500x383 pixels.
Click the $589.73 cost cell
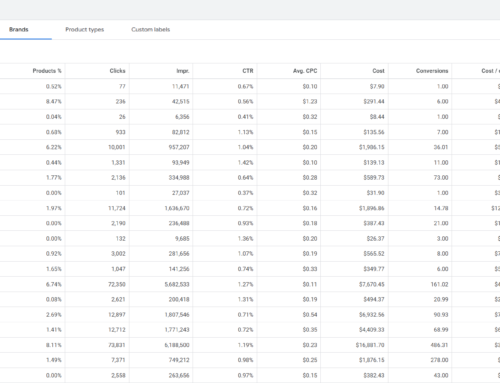[374, 177]
